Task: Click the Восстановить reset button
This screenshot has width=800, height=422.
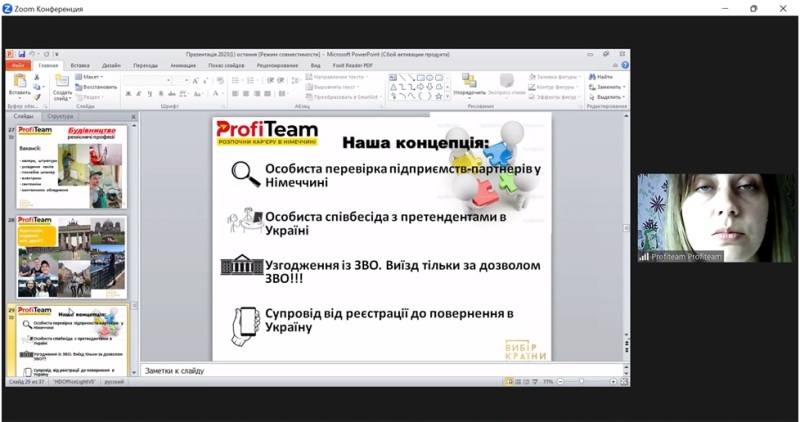Action: click(x=96, y=87)
